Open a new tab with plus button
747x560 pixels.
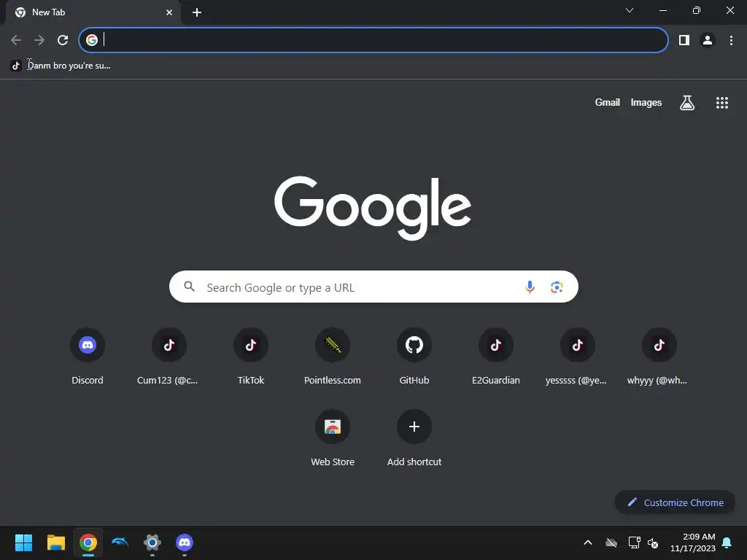pos(197,12)
